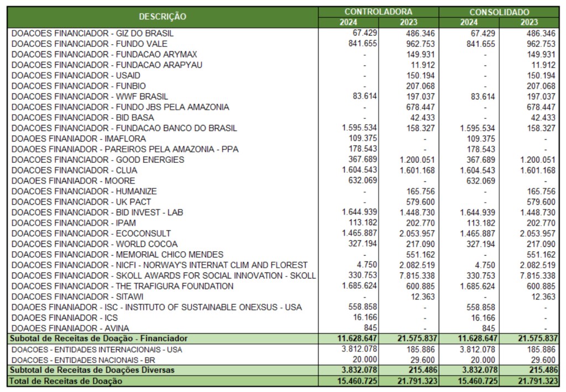Click the SKOLL AWARDS FOR SOCIAL INNOVATION row
The height and width of the screenshot is (392, 566).
(163, 276)
